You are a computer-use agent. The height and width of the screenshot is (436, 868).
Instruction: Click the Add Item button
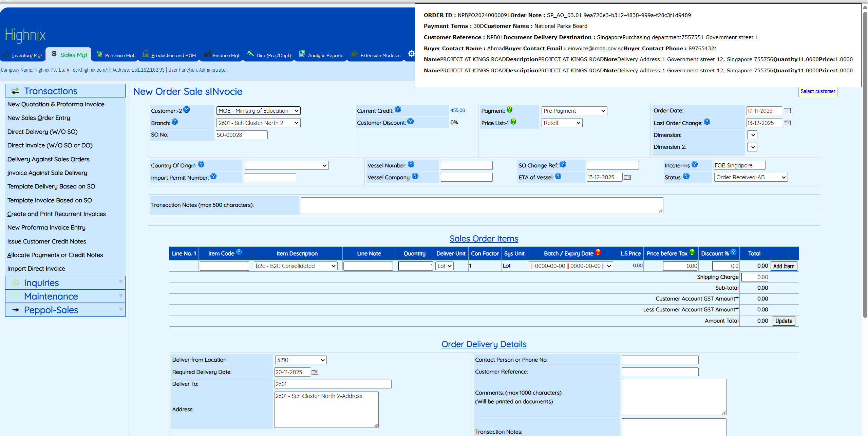[784, 266]
